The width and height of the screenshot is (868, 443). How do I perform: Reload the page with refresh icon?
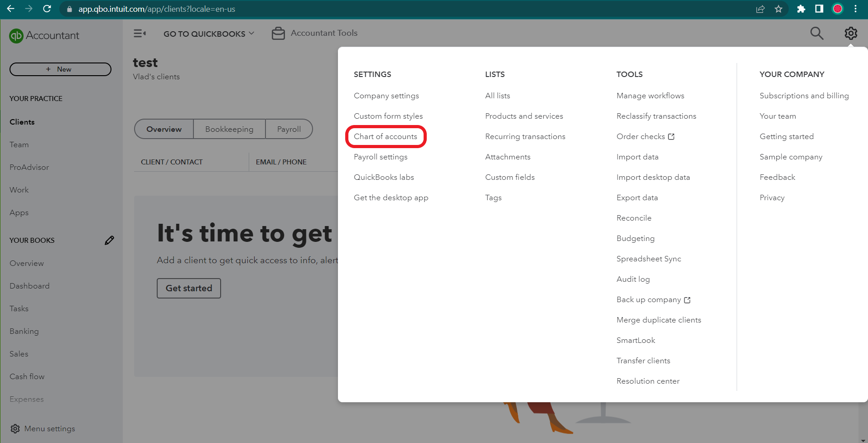click(x=47, y=9)
